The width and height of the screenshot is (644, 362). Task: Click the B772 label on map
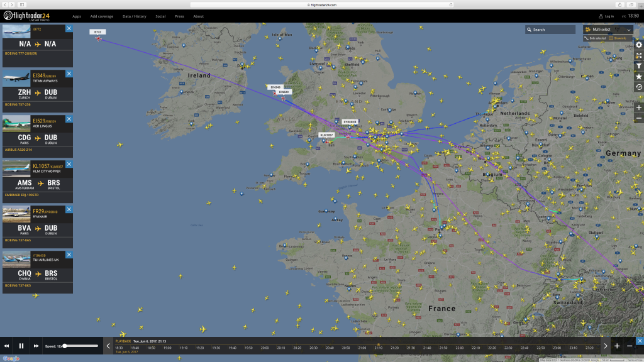pos(97,31)
